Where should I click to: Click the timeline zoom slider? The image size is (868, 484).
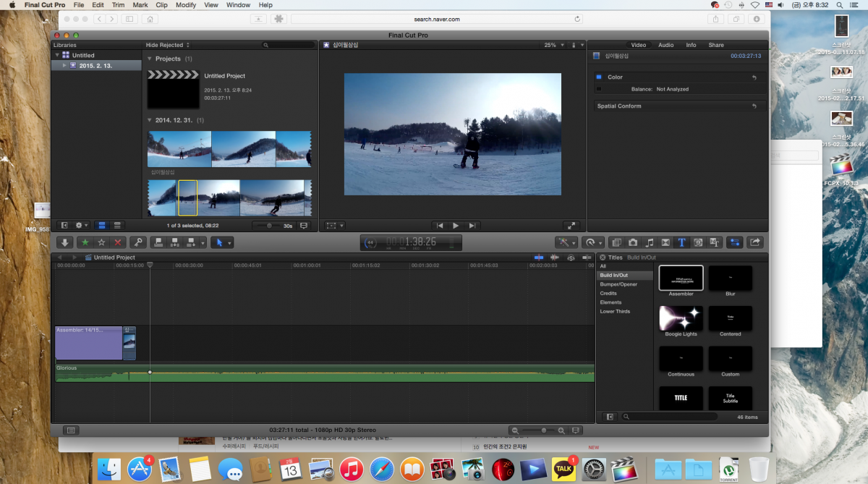tap(544, 430)
